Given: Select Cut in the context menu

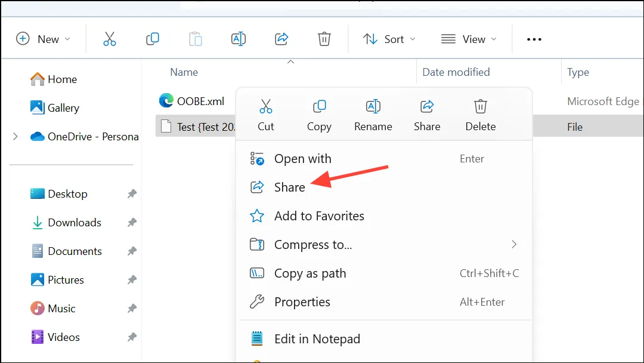Looking at the screenshot, I should pyautogui.click(x=266, y=115).
